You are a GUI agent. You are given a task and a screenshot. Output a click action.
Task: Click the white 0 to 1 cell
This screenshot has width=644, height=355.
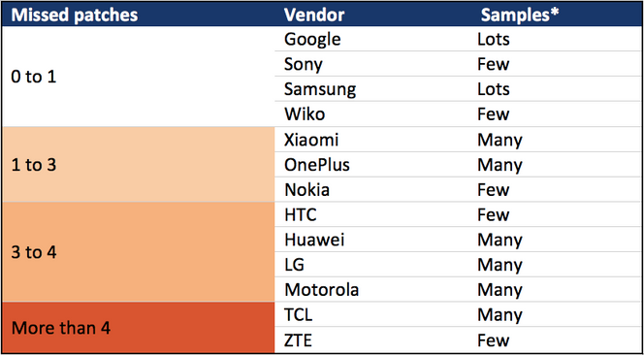click(x=138, y=77)
